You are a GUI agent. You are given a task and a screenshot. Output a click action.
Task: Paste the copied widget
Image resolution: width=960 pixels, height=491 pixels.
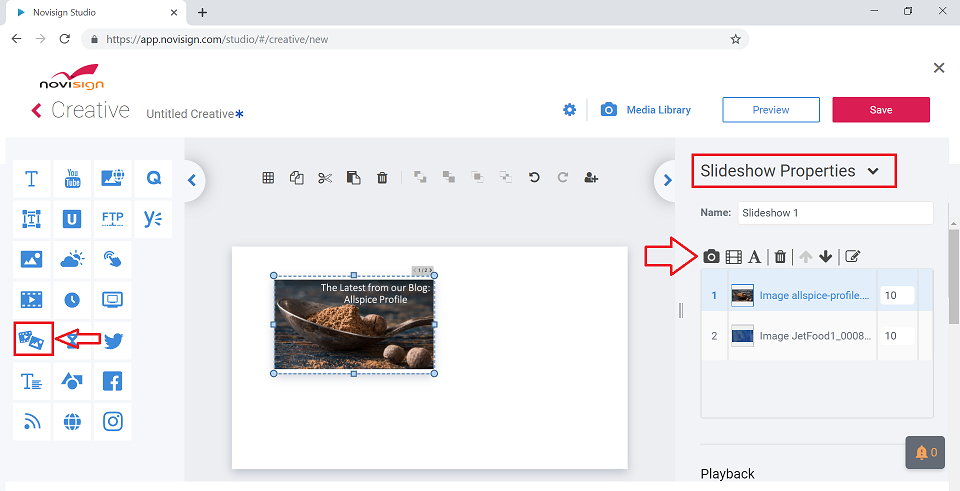tap(353, 178)
